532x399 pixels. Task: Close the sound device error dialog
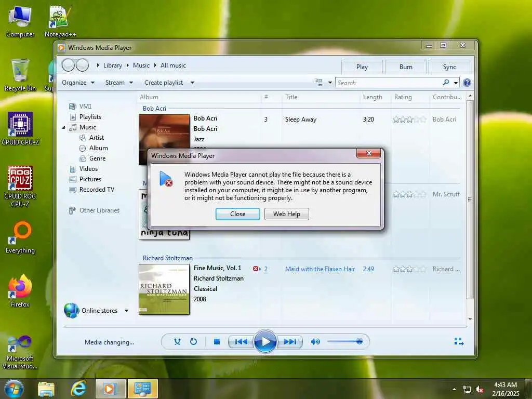click(237, 214)
